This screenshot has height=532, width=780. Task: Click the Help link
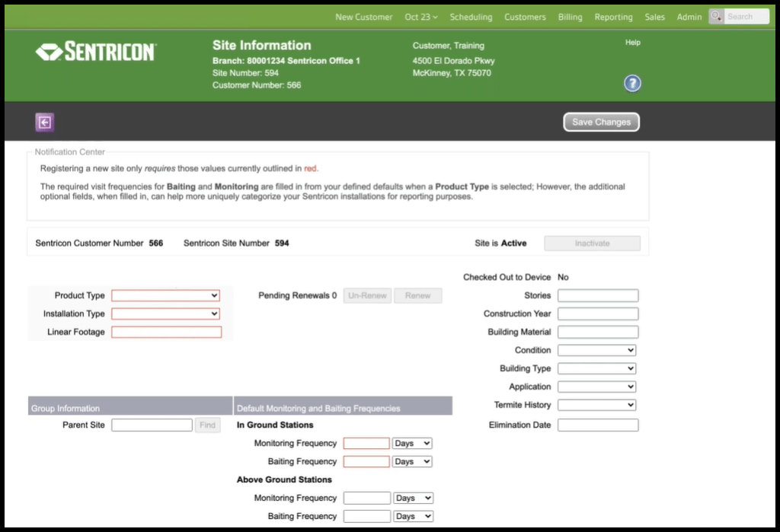632,43
